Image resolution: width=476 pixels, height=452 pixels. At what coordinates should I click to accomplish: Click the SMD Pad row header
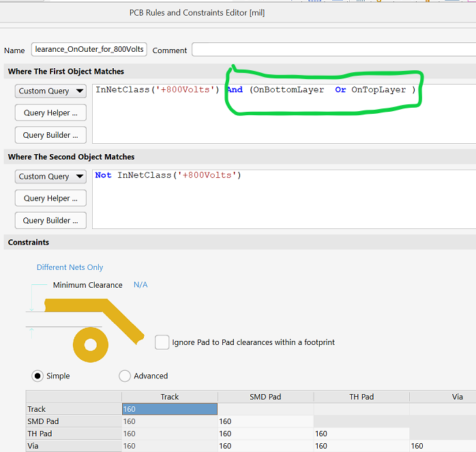click(x=74, y=421)
